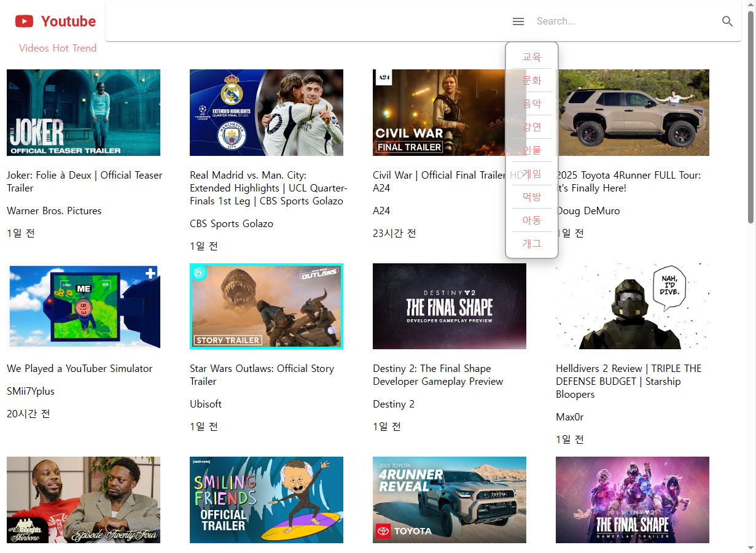Click channel name Warner Bros. Pictures
The width and height of the screenshot is (756, 553).
[54, 211]
